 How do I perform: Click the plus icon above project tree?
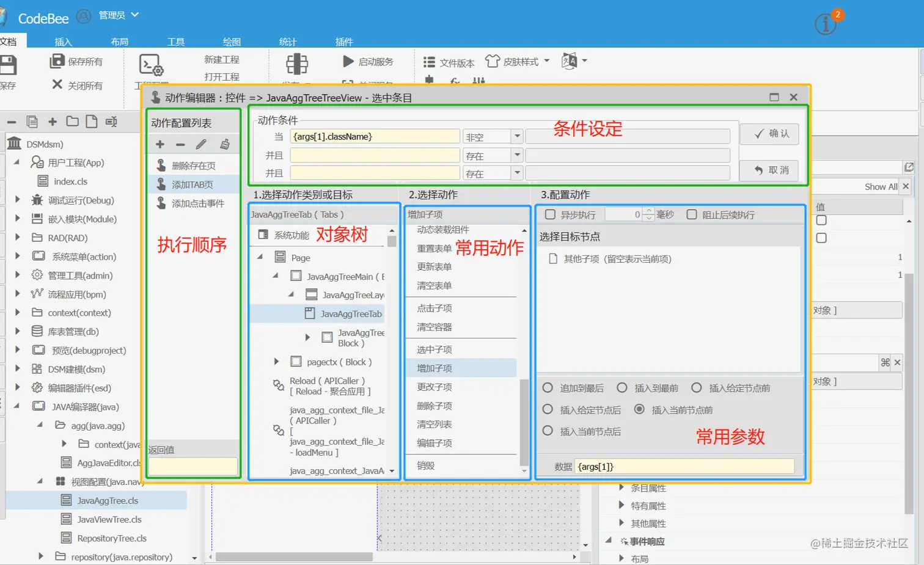[x=53, y=122]
